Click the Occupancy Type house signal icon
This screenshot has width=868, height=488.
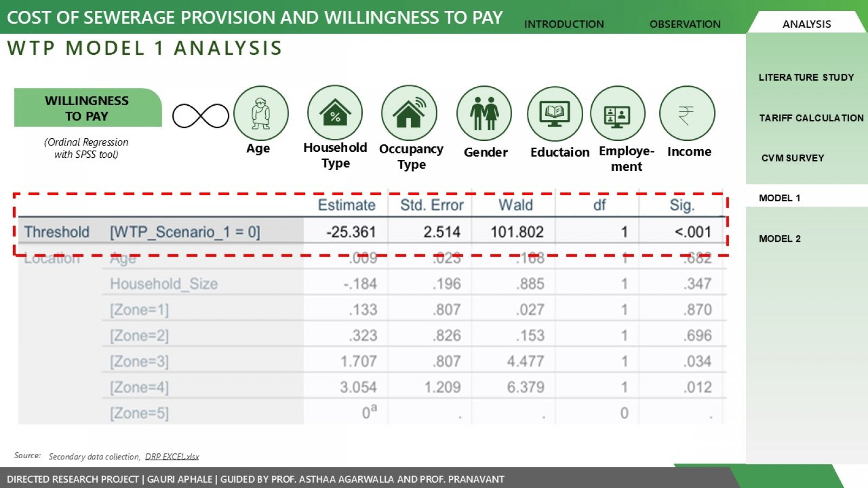[x=409, y=113]
